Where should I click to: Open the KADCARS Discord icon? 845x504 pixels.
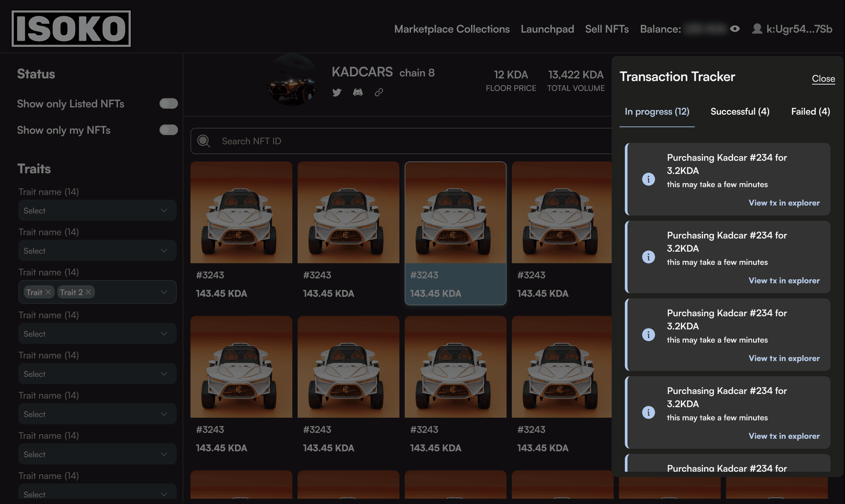point(358,92)
